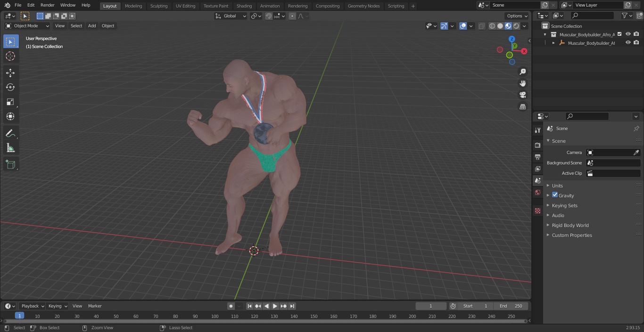This screenshot has height=332, width=644.
Task: Open the viewport Add menu
Action: pos(92,26)
